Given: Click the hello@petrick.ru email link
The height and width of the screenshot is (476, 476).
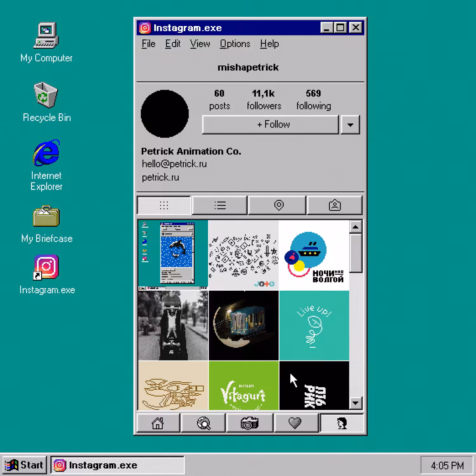Looking at the screenshot, I should 174,164.
